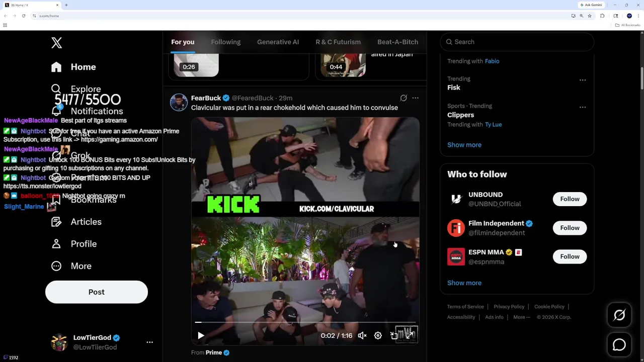
Task: Open more options for the Fisk trend
Action: pos(583,80)
